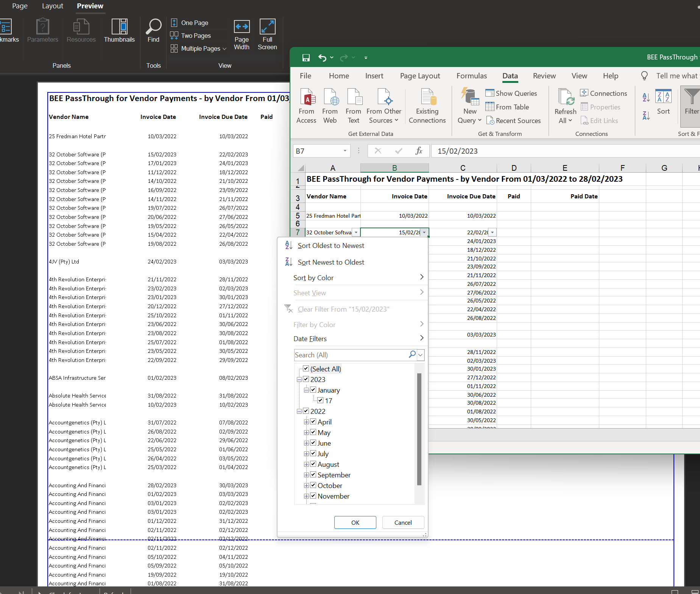Uncheck the 2023 year checkbox

click(x=306, y=379)
